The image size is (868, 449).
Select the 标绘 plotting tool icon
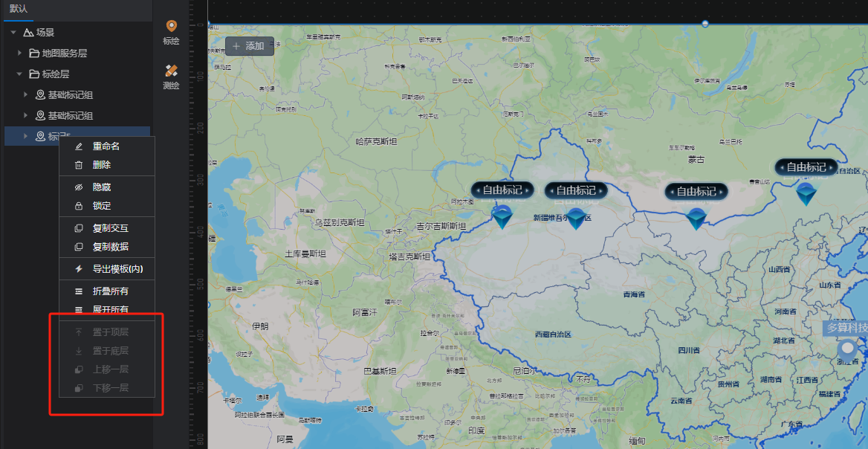(x=172, y=26)
